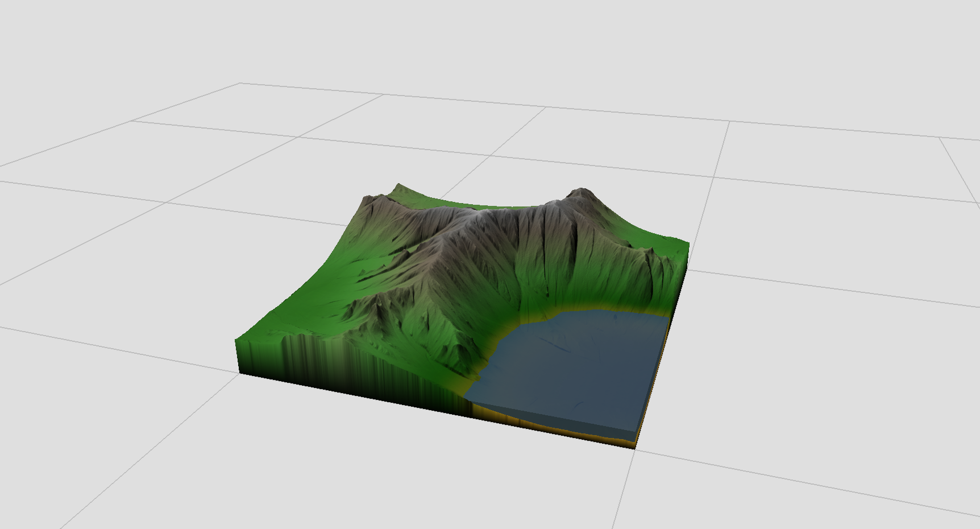Click the far corner of the ground grid
The image size is (980, 529).
[x=240, y=84]
